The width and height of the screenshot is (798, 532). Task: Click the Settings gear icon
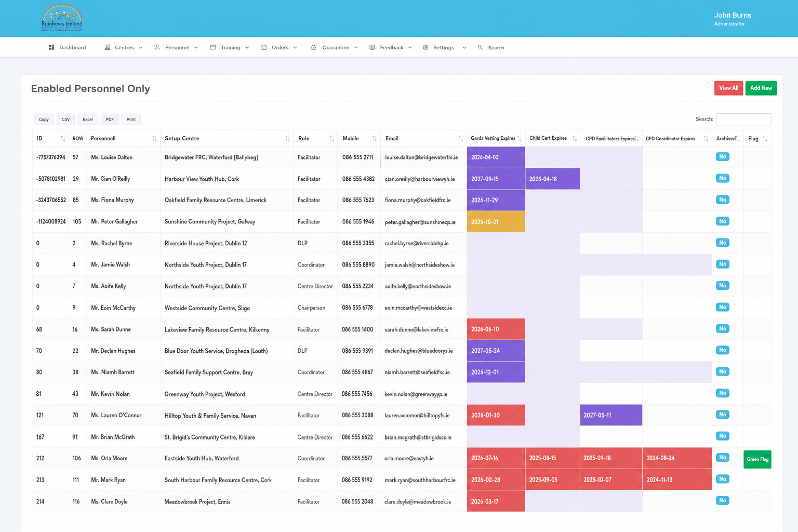[425, 47]
